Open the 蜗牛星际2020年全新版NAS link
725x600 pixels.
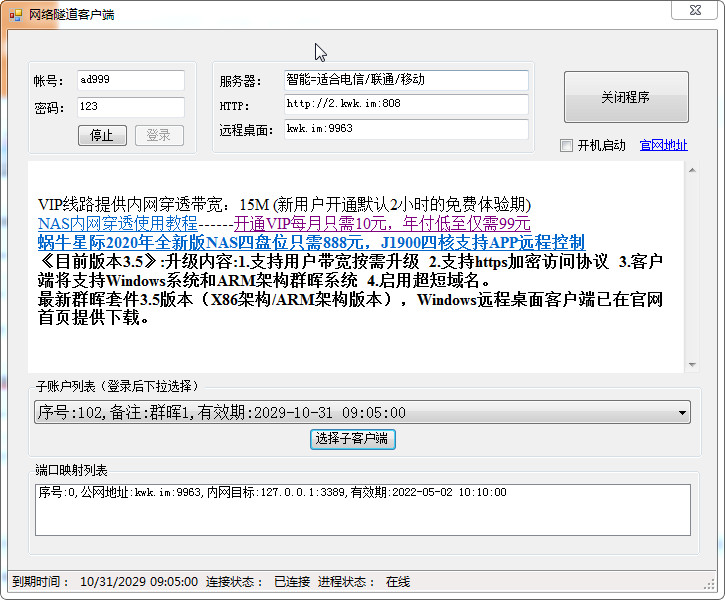coord(311,243)
